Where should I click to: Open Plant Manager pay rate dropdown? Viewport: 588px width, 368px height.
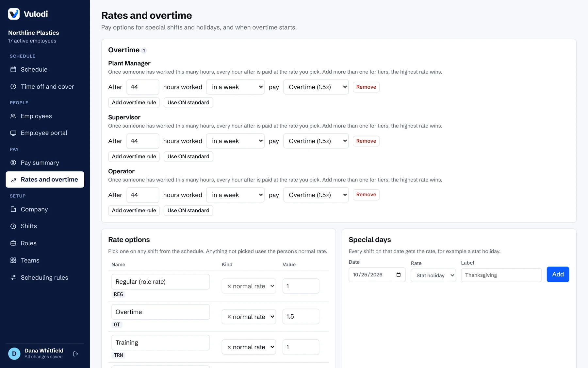pyautogui.click(x=316, y=87)
